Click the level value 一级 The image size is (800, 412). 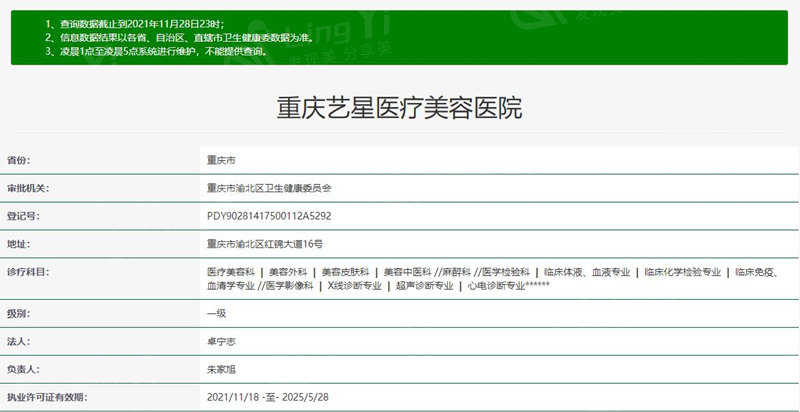click(x=216, y=314)
